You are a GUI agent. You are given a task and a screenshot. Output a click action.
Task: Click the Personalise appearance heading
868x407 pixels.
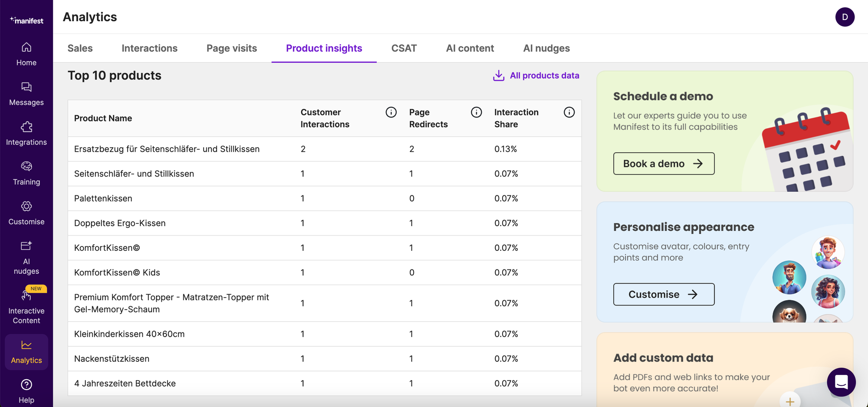684,227
